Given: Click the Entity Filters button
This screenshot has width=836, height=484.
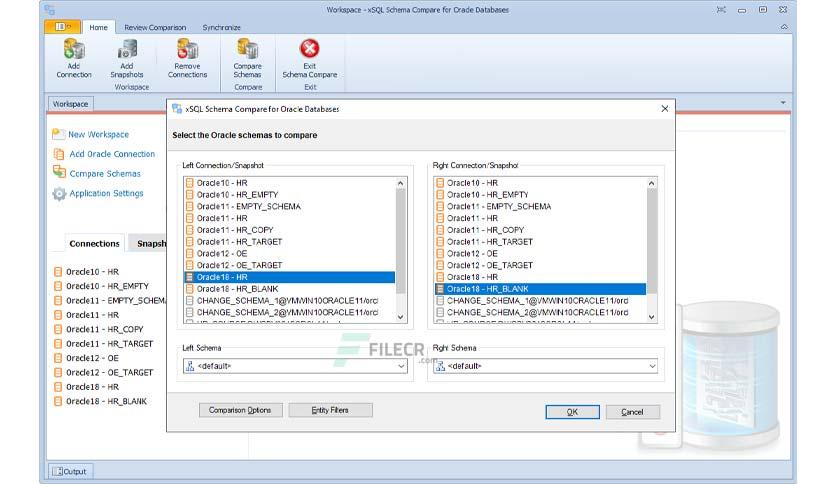Looking at the screenshot, I should tap(330, 410).
